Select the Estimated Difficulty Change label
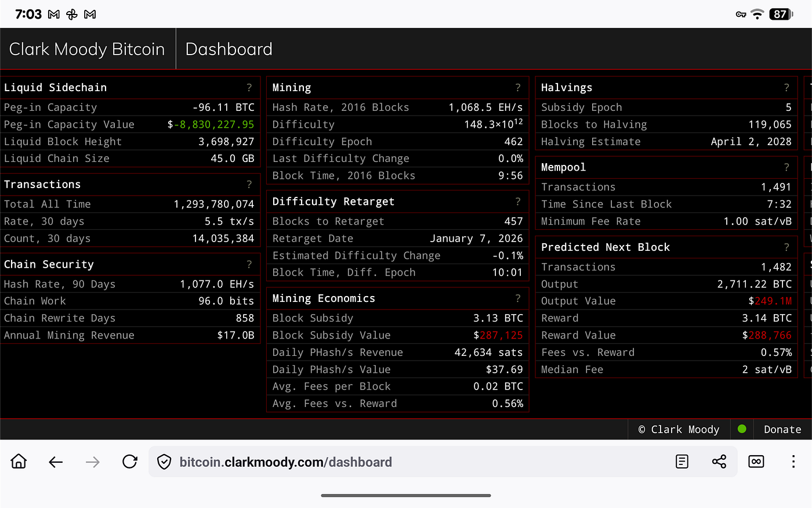This screenshot has height=508, width=812. (x=357, y=255)
